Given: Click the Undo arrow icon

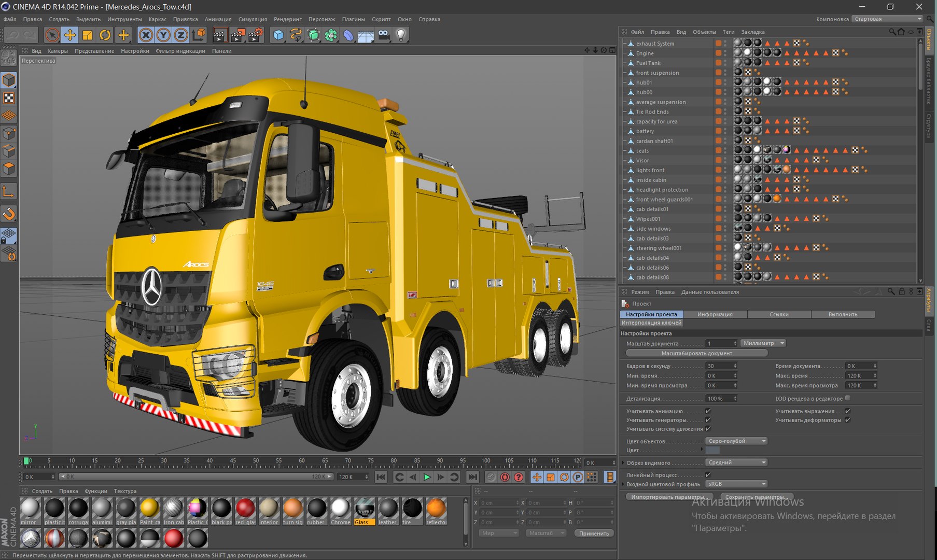Looking at the screenshot, I should point(12,35).
